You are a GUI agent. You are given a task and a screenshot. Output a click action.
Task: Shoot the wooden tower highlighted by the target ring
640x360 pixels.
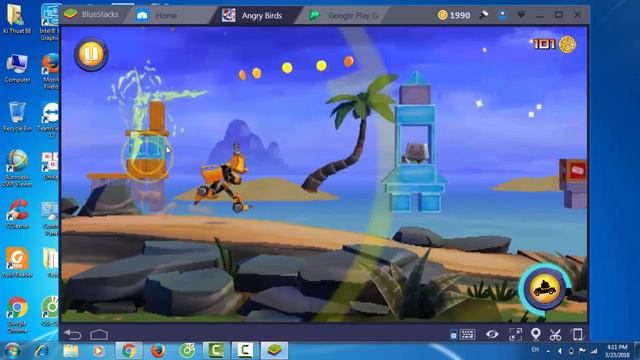pos(147,157)
